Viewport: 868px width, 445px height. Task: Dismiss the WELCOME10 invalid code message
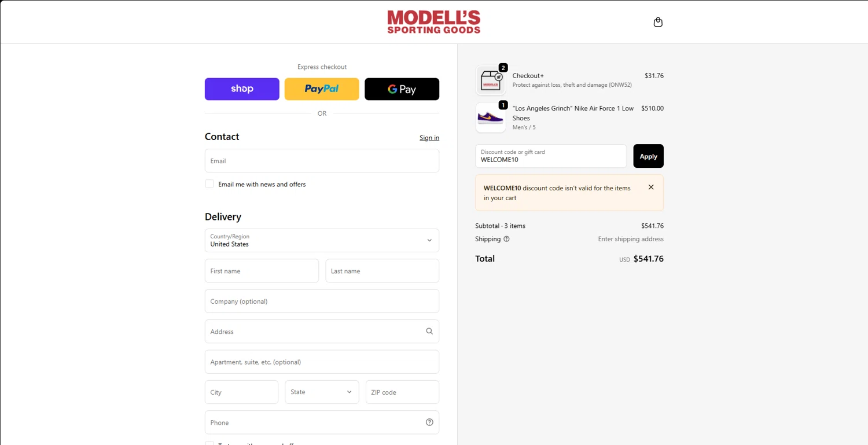pyautogui.click(x=651, y=187)
